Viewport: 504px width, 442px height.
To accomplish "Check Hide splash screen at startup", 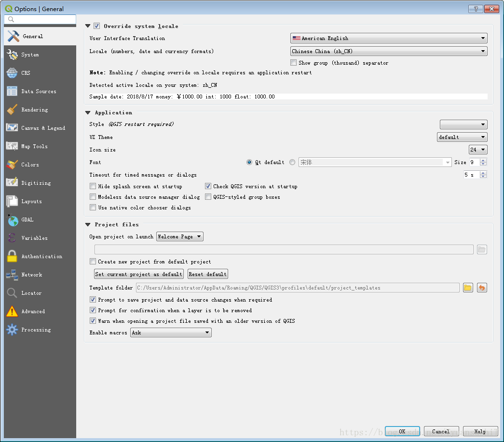I will 93,186.
